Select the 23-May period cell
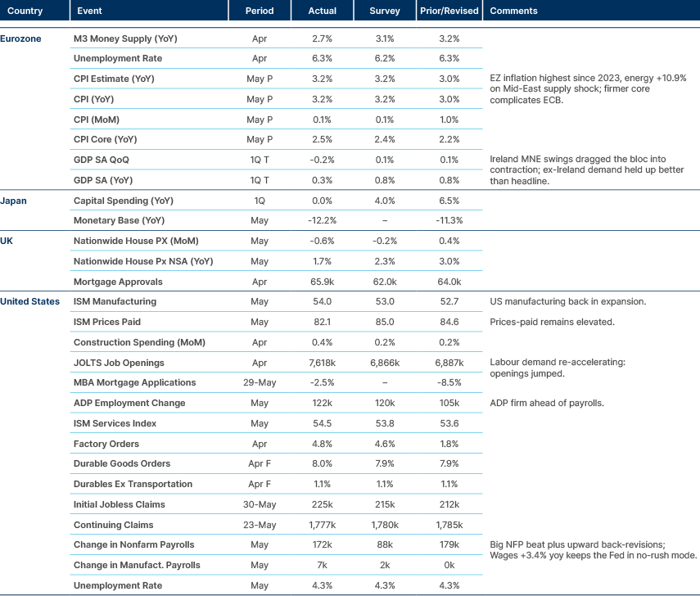The height and width of the screenshot is (596, 700). pyautogui.click(x=260, y=525)
